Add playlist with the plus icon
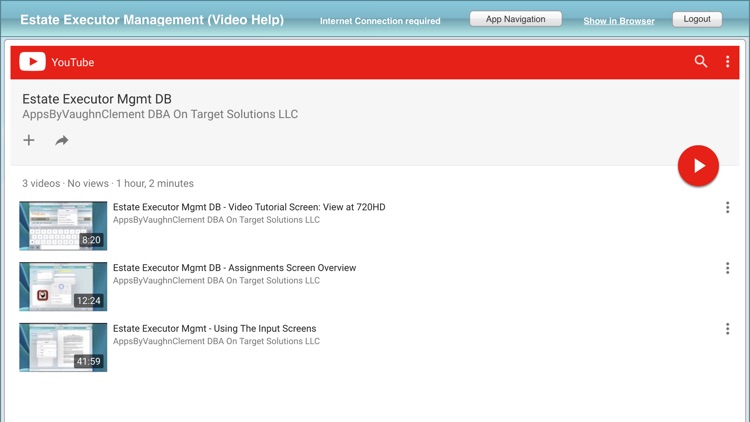 tap(29, 140)
